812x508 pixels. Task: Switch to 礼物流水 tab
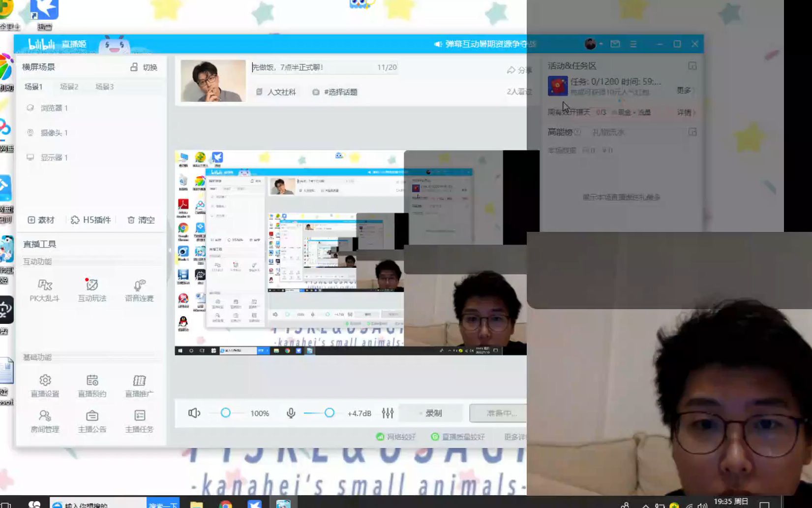[x=608, y=132]
